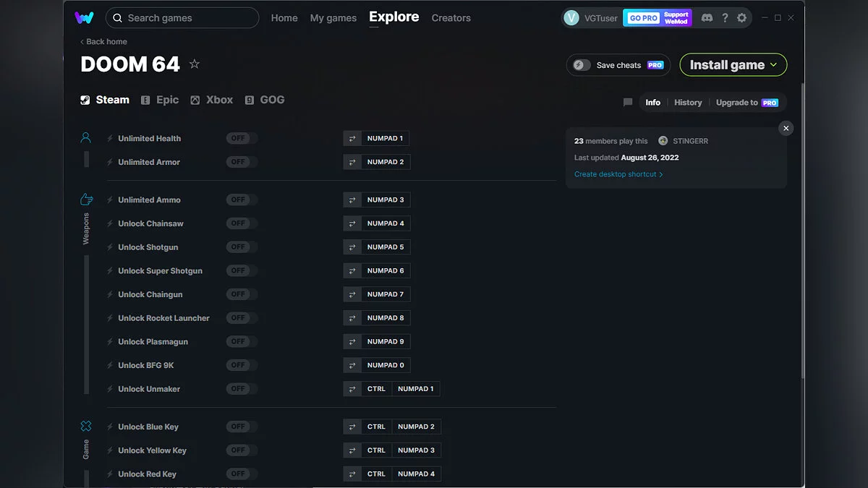Open the help question mark icon
Image resolution: width=868 pixels, height=488 pixels.
(725, 17)
